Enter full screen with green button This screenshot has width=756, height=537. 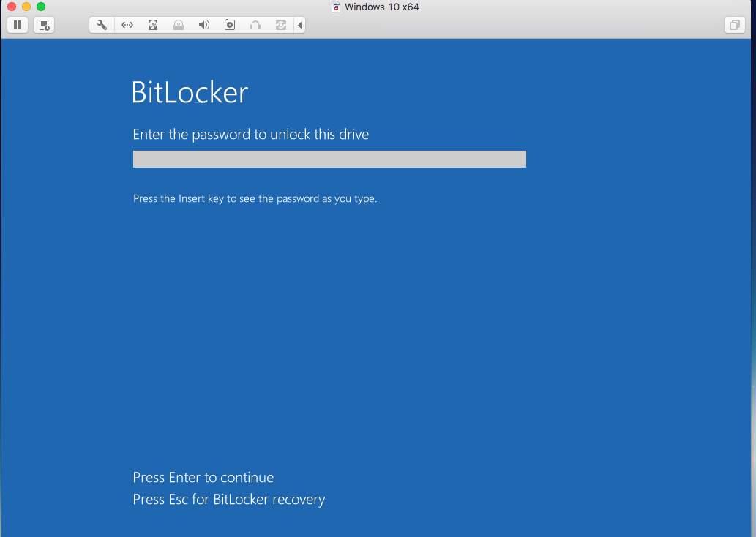point(41,7)
